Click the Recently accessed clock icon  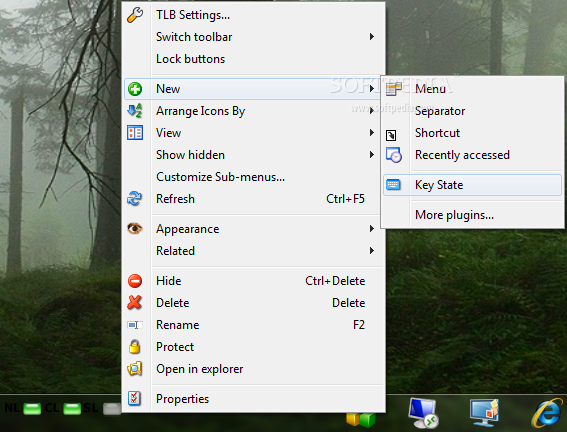click(x=394, y=155)
